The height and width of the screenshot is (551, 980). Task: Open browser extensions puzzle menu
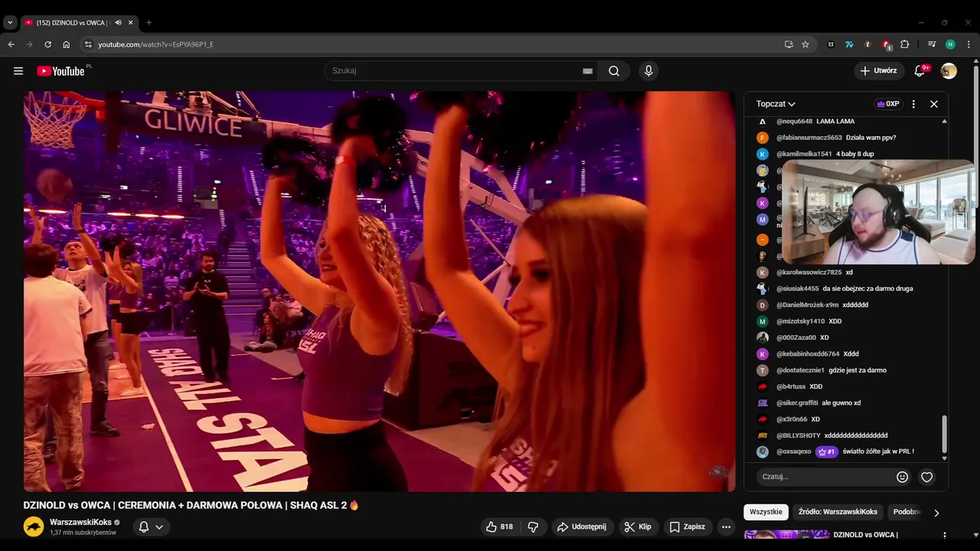[x=904, y=44]
